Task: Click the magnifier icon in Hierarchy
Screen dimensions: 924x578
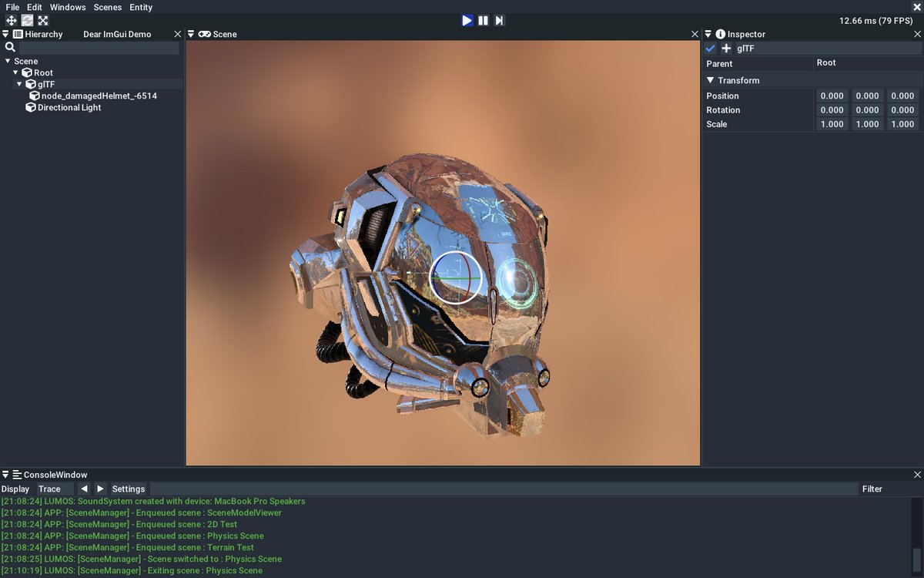Action: tap(10, 48)
